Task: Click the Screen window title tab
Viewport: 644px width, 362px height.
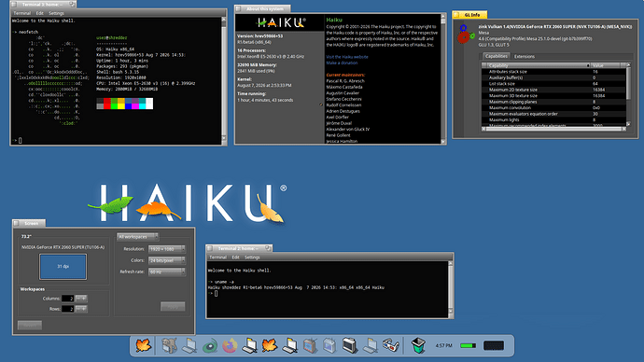Action: tap(29, 223)
